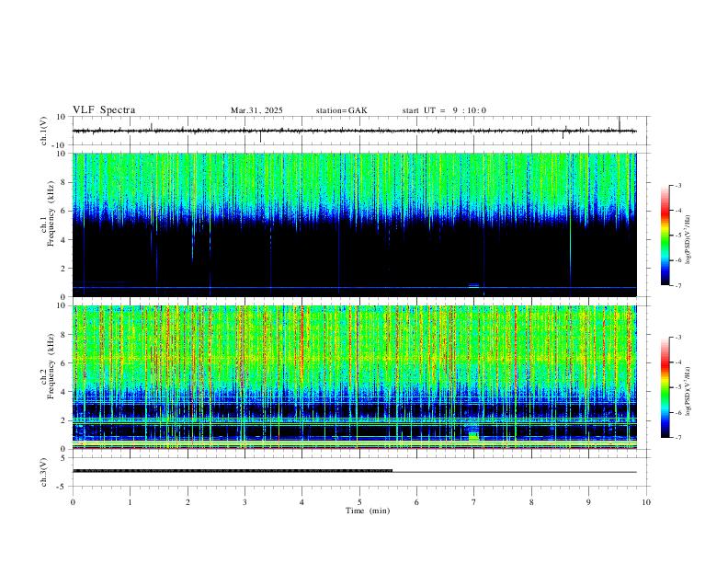728x563 pixels.
Task: Click the 'Time (min)' axis label
Action: [368, 511]
